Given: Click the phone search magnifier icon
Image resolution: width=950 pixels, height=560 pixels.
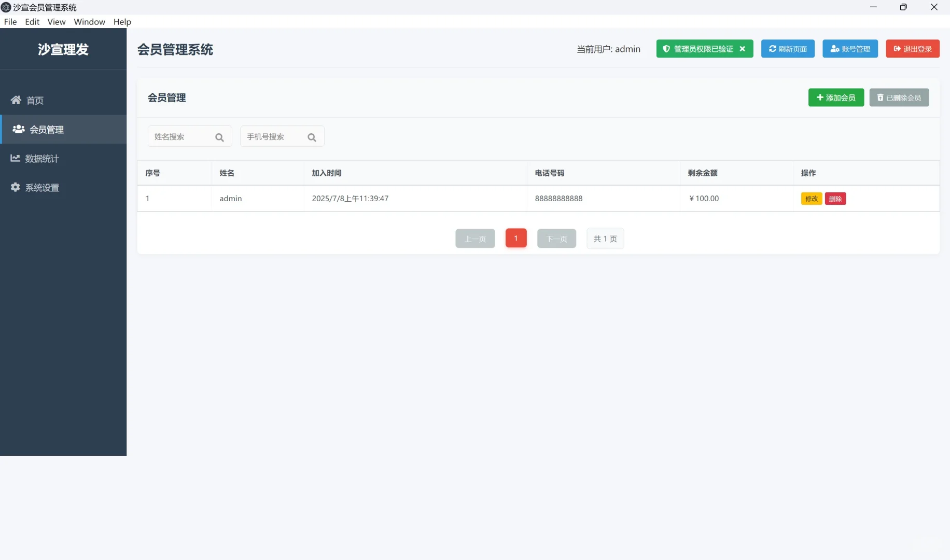Looking at the screenshot, I should 312,137.
